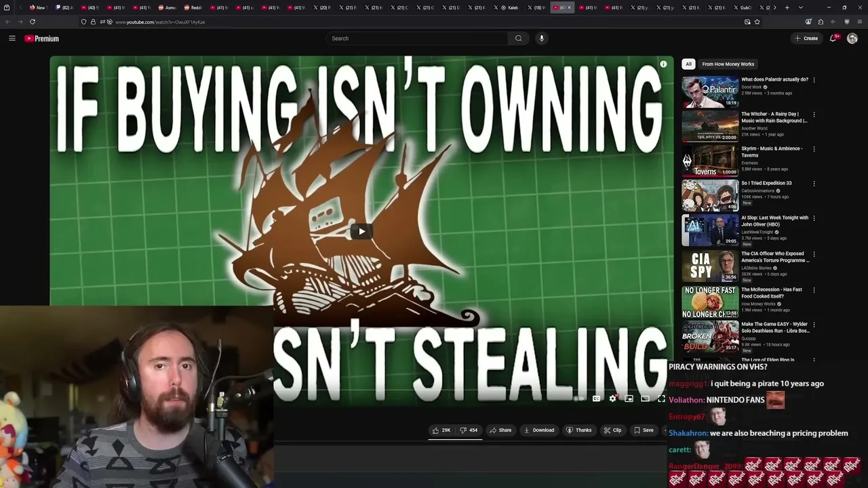The width and height of the screenshot is (868, 488).
Task: Expand the list-all-tabs dropdown arrow
Action: tap(801, 7)
